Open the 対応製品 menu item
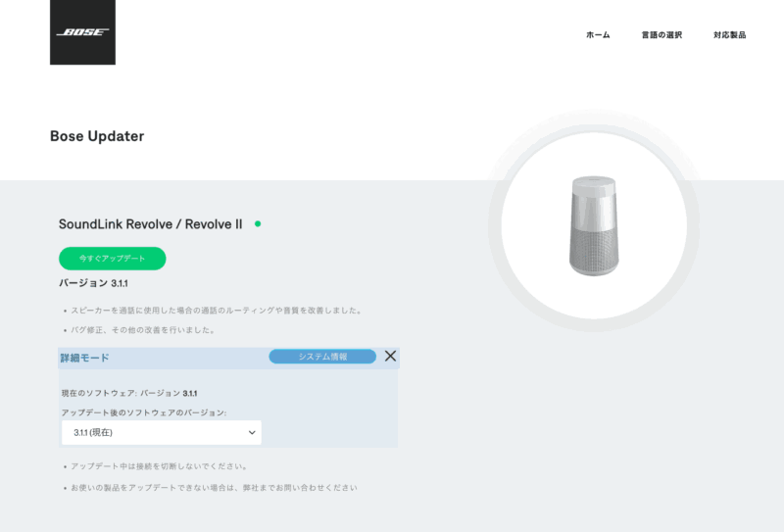Image resolution: width=784 pixels, height=532 pixels. point(729,35)
